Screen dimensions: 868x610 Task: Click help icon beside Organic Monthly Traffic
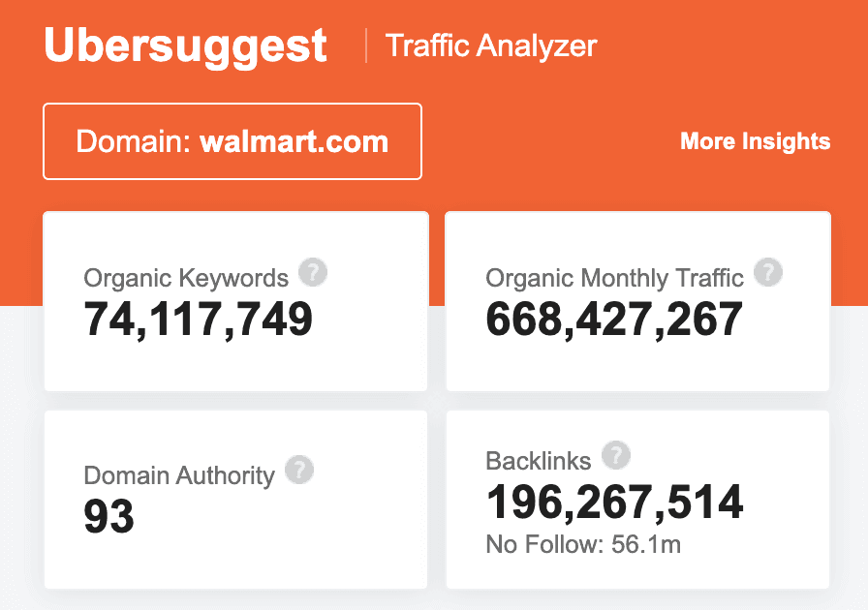(768, 273)
